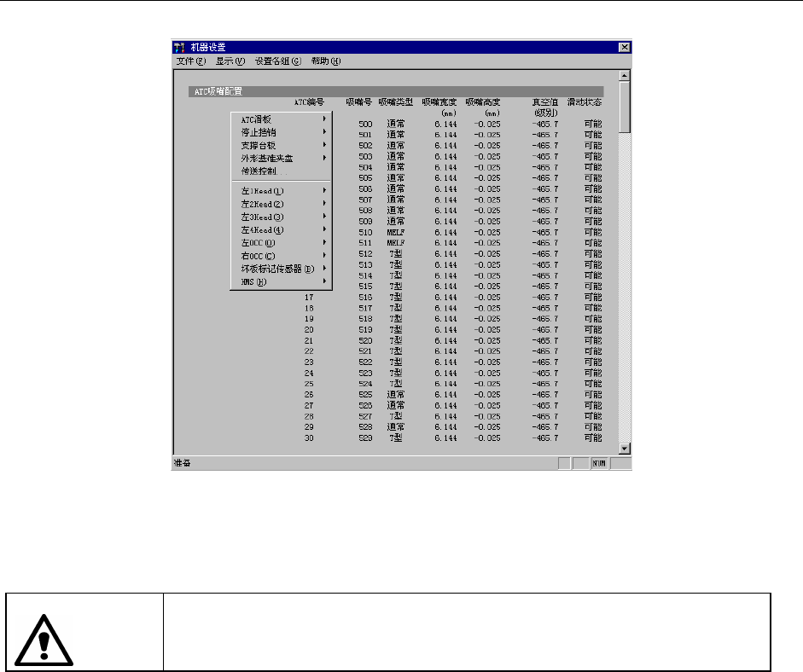Click 可能 status in row 529
The image size is (803, 672).
tap(593, 438)
